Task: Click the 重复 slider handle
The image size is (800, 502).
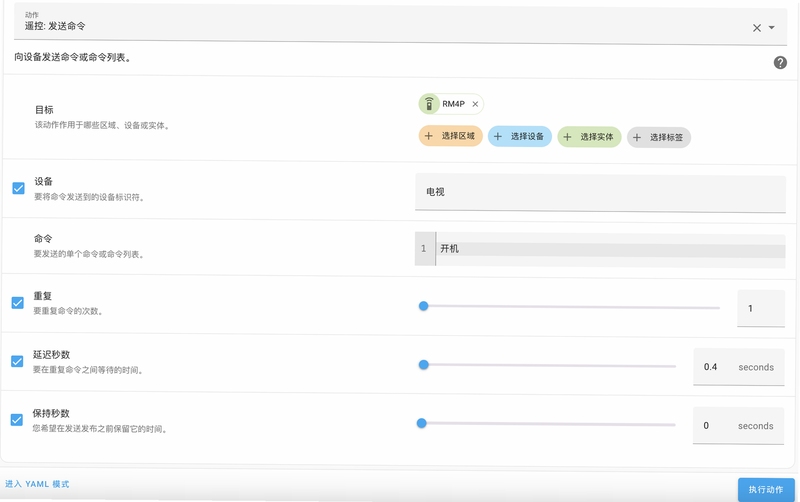Action: pos(423,306)
